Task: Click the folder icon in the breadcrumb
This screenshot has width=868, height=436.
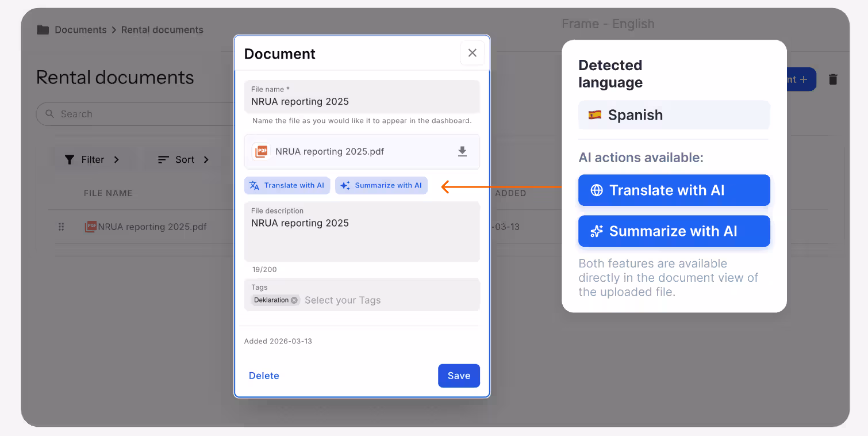Action: coord(43,30)
